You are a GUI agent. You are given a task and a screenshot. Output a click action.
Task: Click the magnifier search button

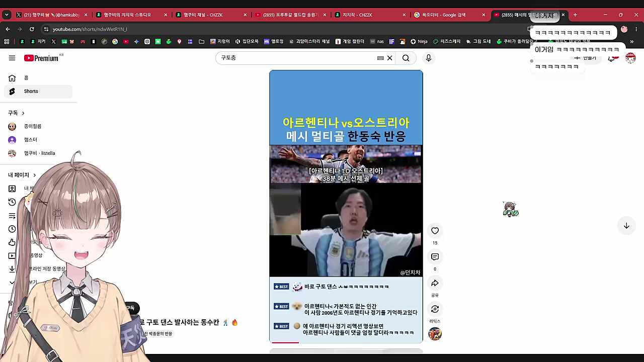(406, 58)
